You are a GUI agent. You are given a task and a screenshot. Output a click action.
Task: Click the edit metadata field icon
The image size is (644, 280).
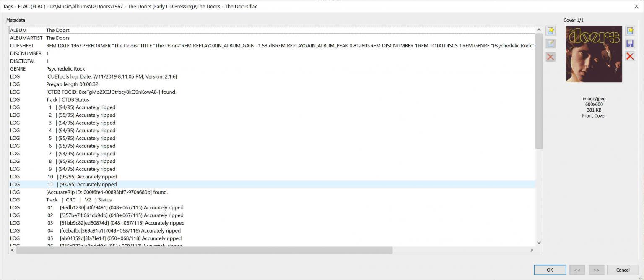coord(551,44)
